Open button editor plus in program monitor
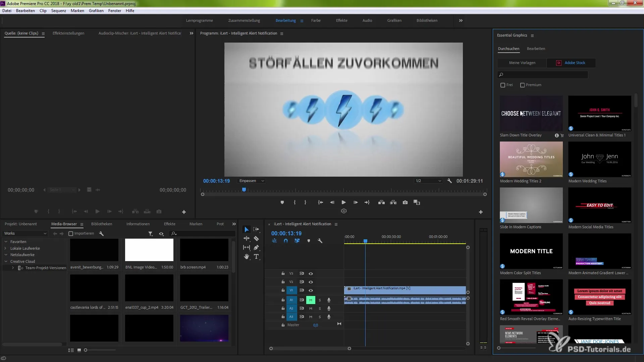 (x=481, y=212)
